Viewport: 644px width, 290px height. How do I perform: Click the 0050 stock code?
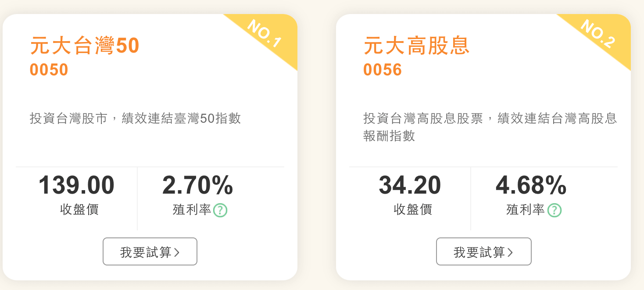[x=49, y=70]
